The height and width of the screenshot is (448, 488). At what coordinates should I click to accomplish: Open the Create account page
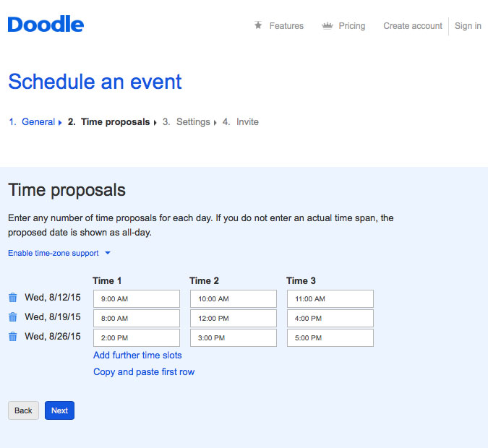coord(412,26)
